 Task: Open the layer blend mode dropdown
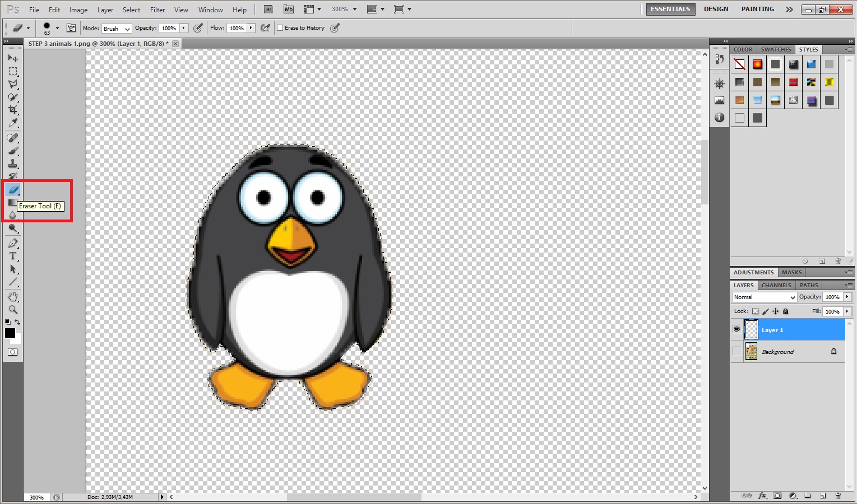[x=764, y=297]
